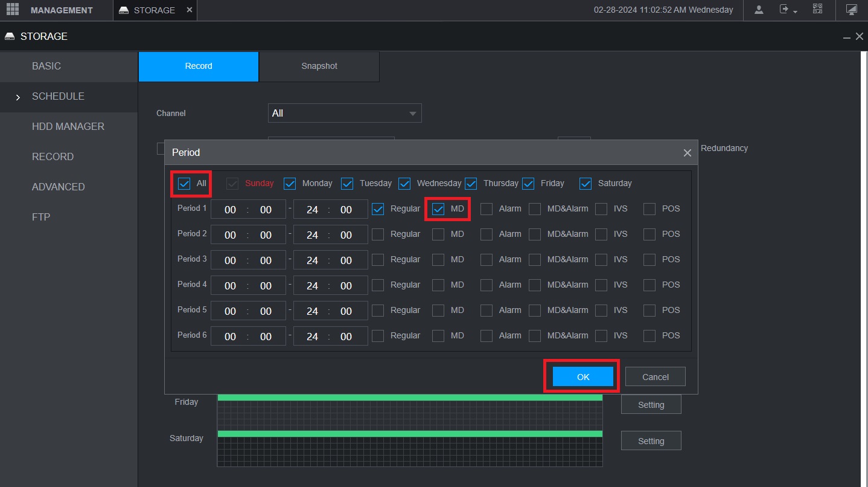Open the SCHEDULE sidebar section
This screenshot has width=868, height=487.
click(x=69, y=97)
